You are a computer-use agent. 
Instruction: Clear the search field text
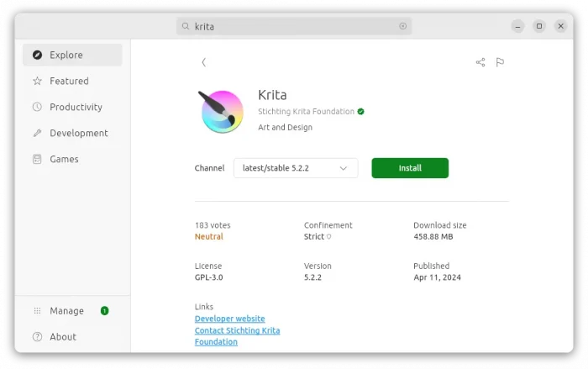(402, 26)
